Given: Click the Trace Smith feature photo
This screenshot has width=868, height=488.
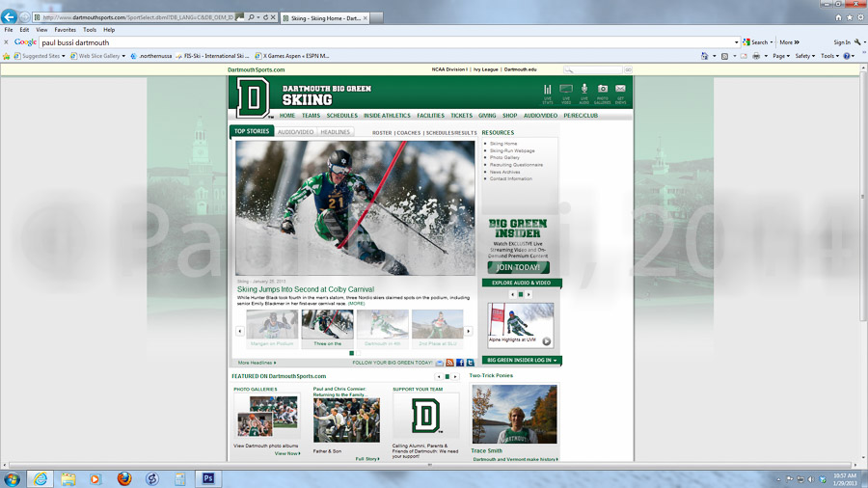Looking at the screenshot, I should pos(515,414).
